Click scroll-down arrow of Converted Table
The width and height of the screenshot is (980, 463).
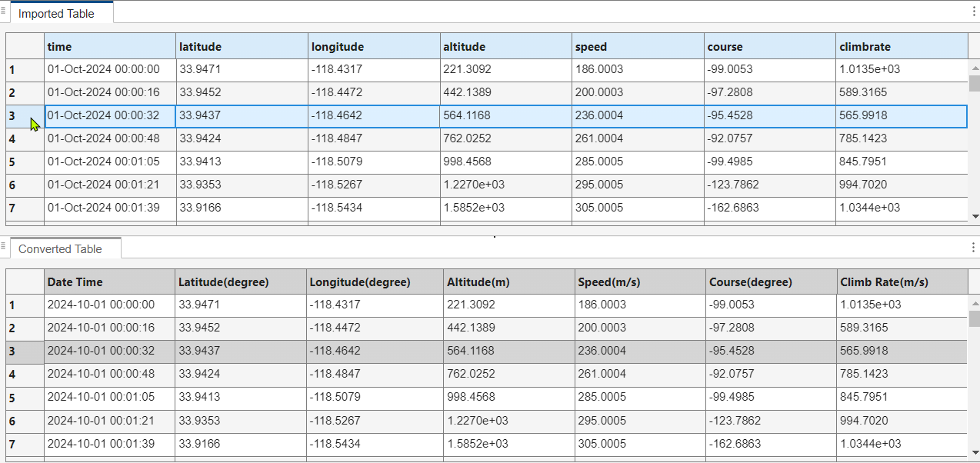click(975, 452)
